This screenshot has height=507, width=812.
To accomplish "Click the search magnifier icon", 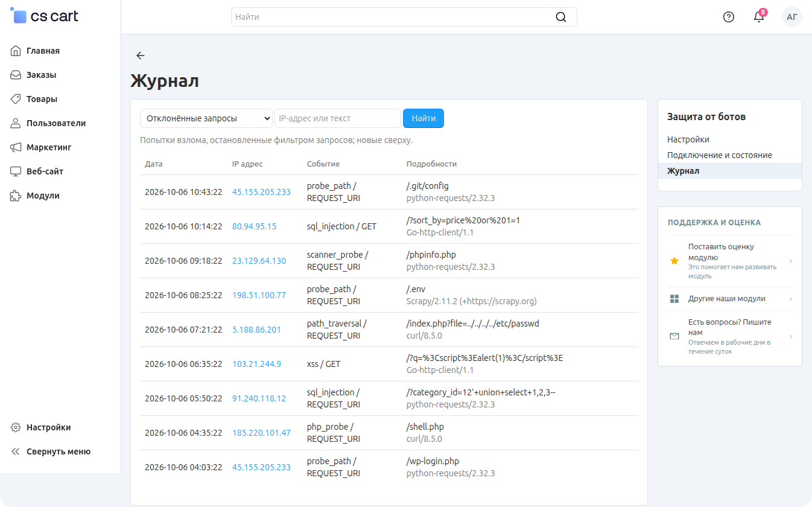I will (x=561, y=17).
